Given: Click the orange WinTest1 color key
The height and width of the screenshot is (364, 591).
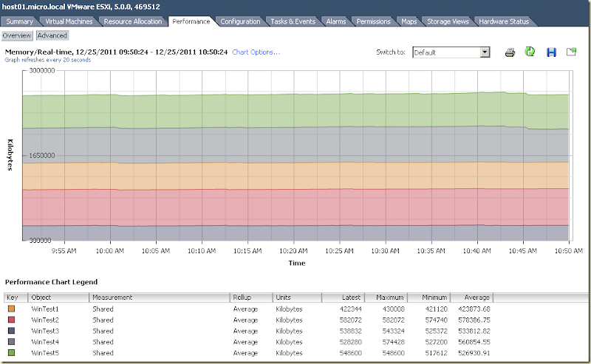Looking at the screenshot, I should 11,309.
